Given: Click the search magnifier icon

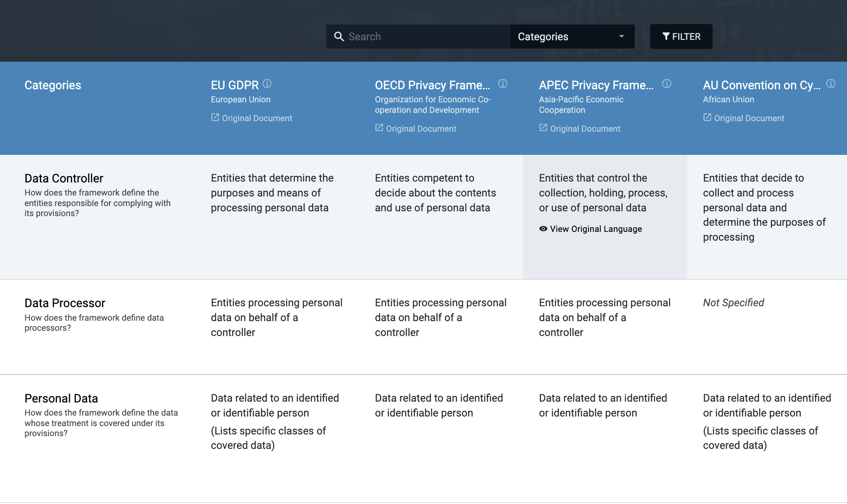Looking at the screenshot, I should click(339, 37).
